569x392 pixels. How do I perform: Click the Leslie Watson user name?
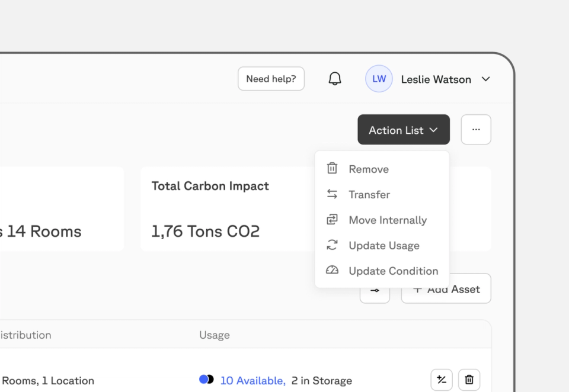[x=436, y=79]
